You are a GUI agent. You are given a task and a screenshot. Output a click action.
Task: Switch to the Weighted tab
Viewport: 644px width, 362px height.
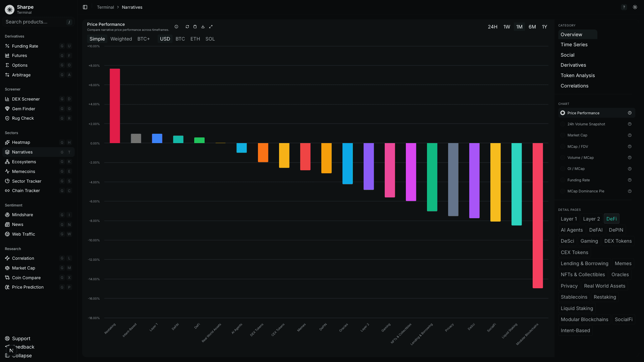pyautogui.click(x=121, y=39)
